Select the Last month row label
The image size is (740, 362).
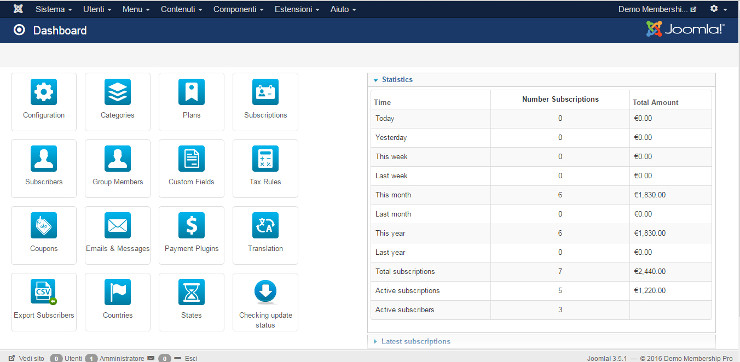pos(393,214)
